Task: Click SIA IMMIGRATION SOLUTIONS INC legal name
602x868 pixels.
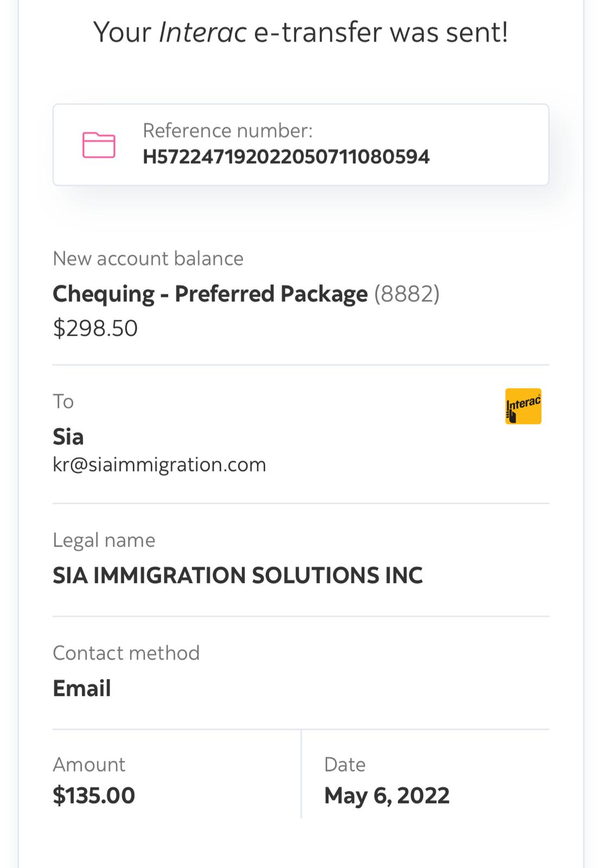Action: point(238,576)
